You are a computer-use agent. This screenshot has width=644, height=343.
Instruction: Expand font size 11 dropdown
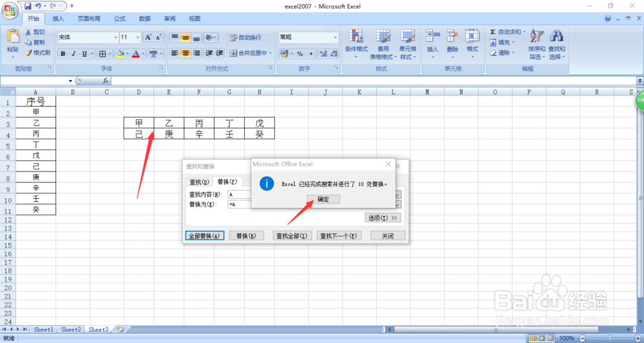coord(138,37)
